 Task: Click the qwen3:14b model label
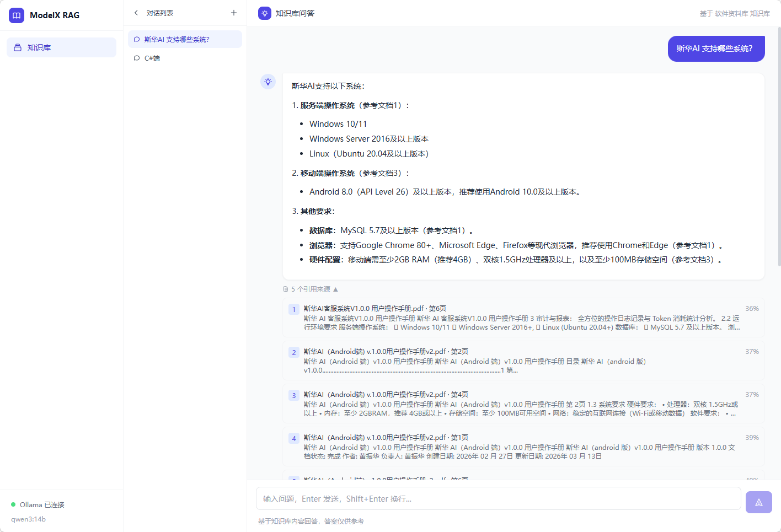click(28, 519)
